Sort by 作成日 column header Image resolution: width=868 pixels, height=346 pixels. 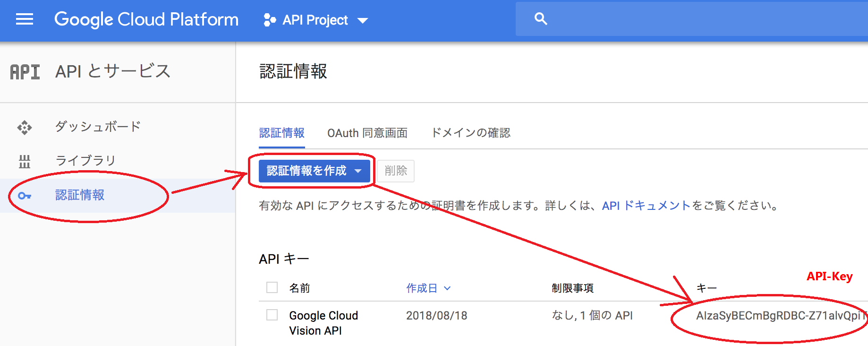(x=428, y=288)
